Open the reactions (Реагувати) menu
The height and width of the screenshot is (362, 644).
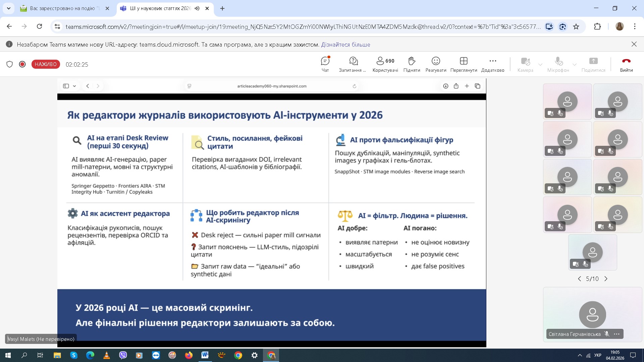click(436, 64)
